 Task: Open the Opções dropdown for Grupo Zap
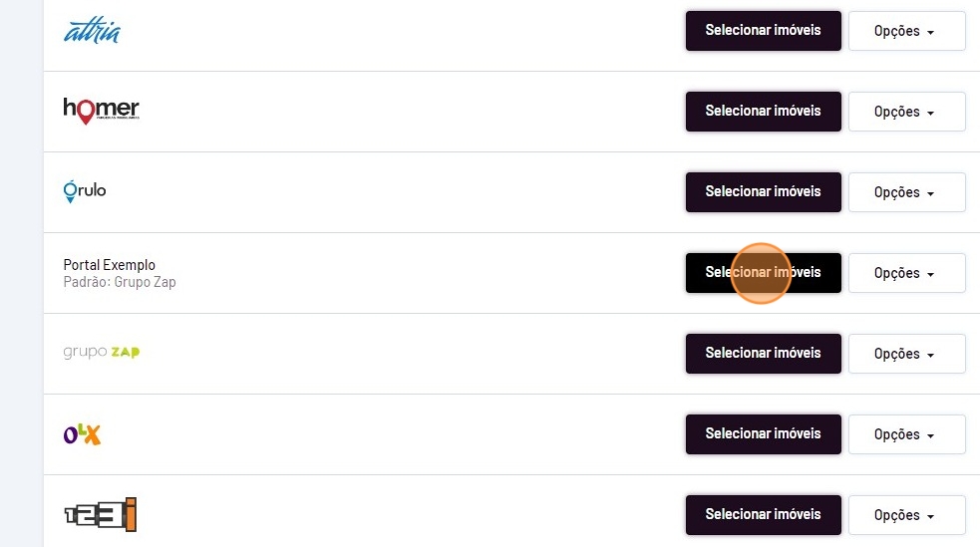(905, 354)
